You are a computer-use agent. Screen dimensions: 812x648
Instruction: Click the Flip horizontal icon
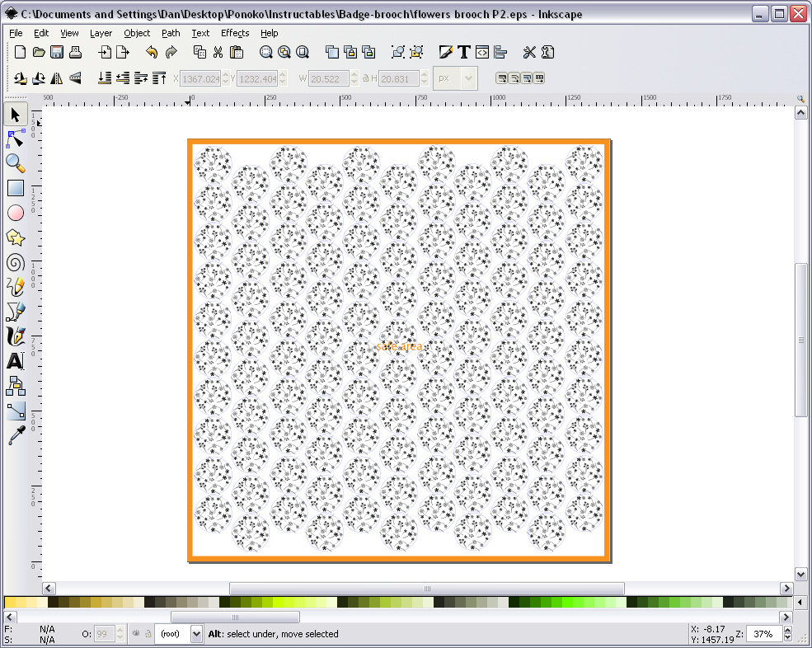click(x=57, y=78)
